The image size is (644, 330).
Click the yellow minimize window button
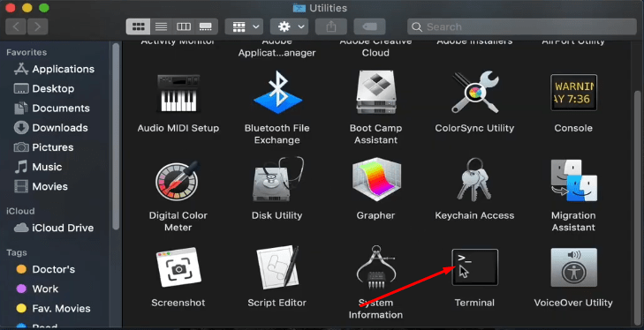pyautogui.click(x=27, y=8)
